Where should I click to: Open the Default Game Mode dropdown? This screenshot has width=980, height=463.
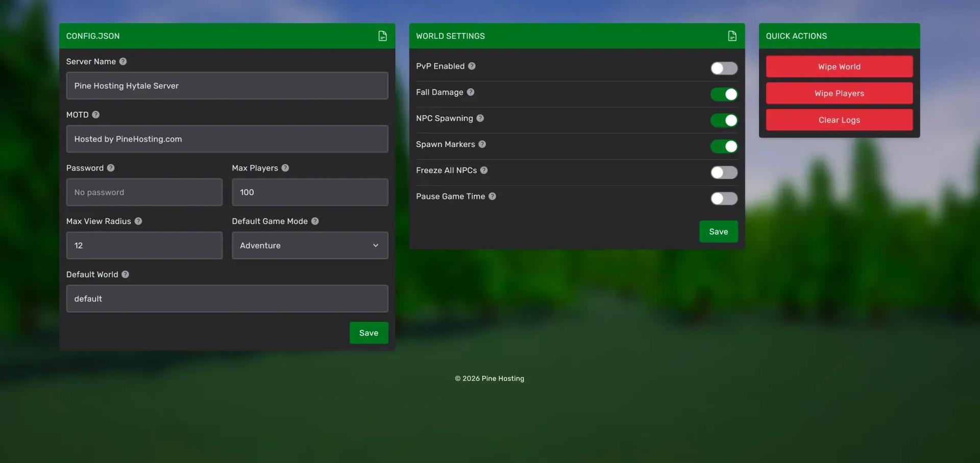click(309, 245)
